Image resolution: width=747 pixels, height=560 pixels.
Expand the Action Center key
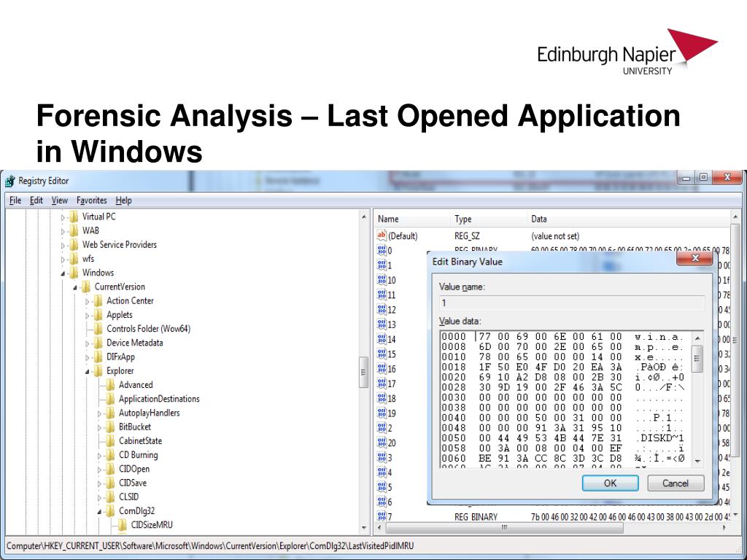(88, 301)
